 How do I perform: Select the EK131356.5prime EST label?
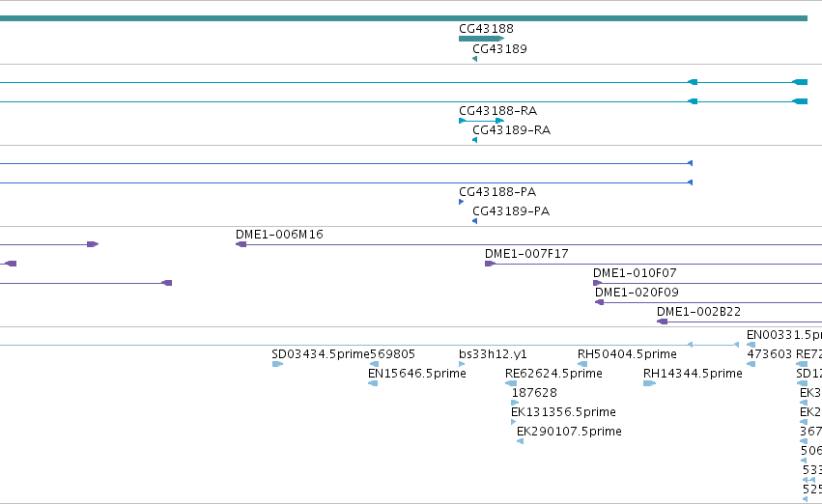563,412
